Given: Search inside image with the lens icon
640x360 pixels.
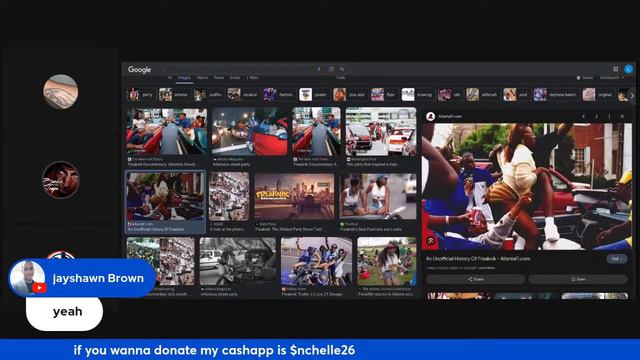Looking at the screenshot, I should click(x=431, y=241).
